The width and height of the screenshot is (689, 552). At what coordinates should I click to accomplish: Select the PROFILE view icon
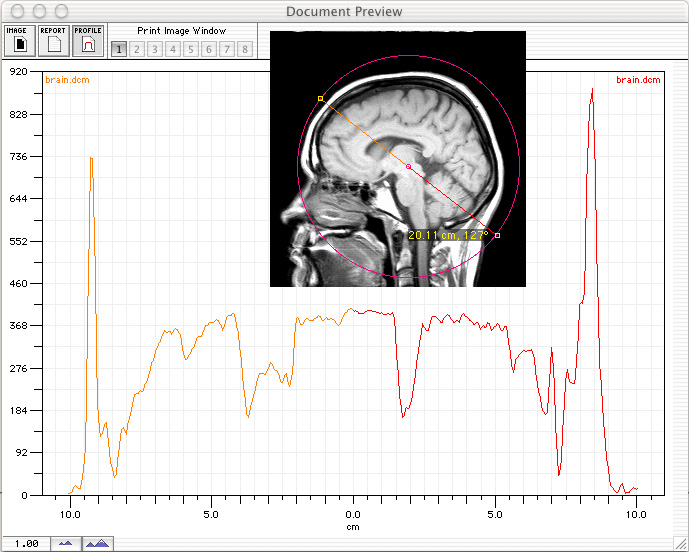(88, 41)
